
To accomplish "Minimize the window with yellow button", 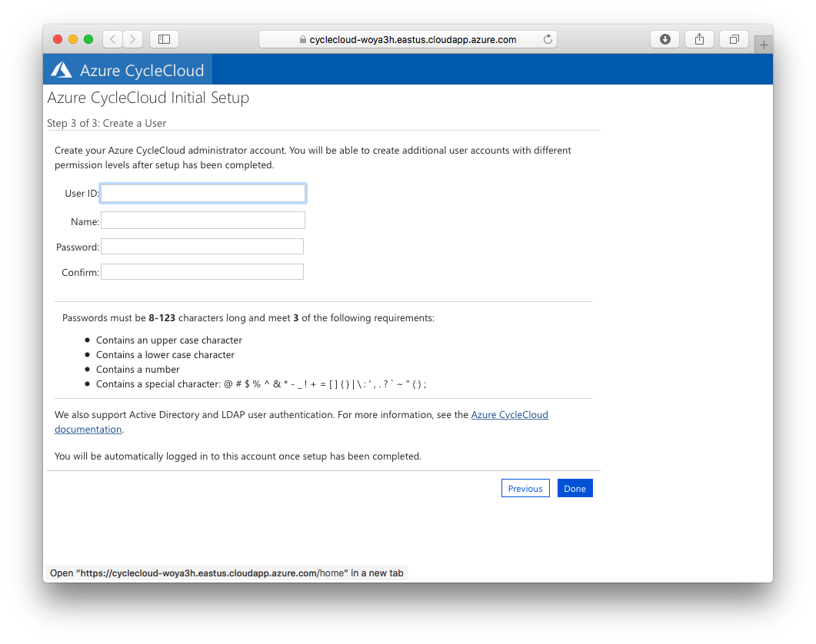I will [x=73, y=39].
